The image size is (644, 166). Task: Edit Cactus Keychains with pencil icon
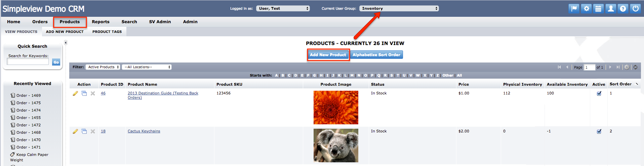coord(75,131)
